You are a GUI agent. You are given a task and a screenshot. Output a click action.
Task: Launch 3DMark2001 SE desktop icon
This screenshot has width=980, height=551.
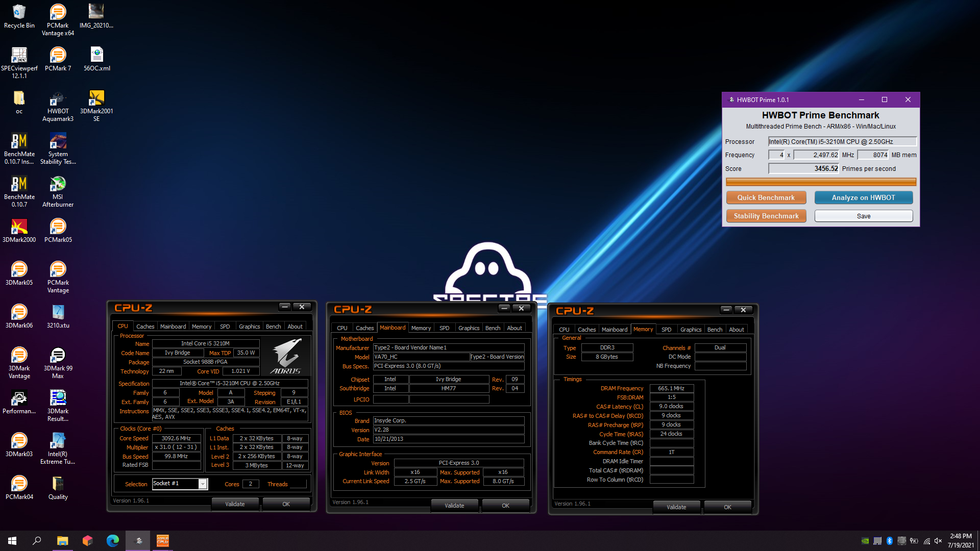[x=96, y=106]
